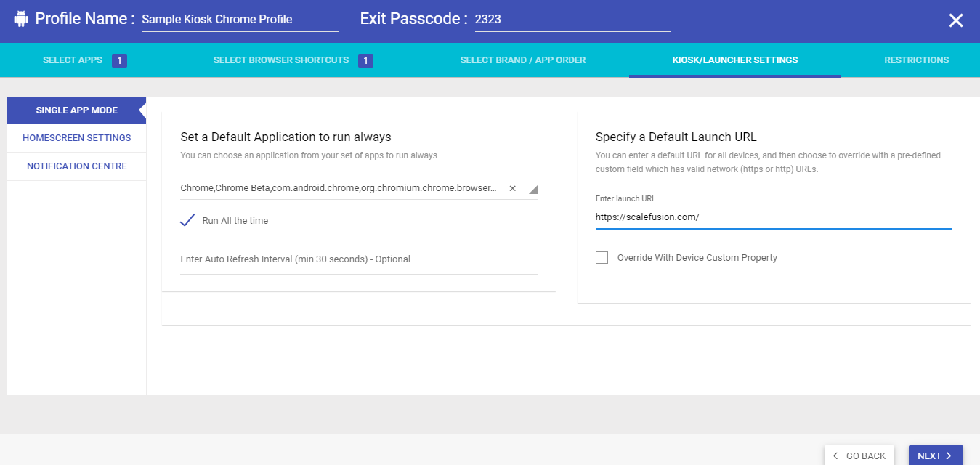Screen dimensions: 980x465
Task: Focus the Auto Refresh Interval field
Action: (x=359, y=259)
